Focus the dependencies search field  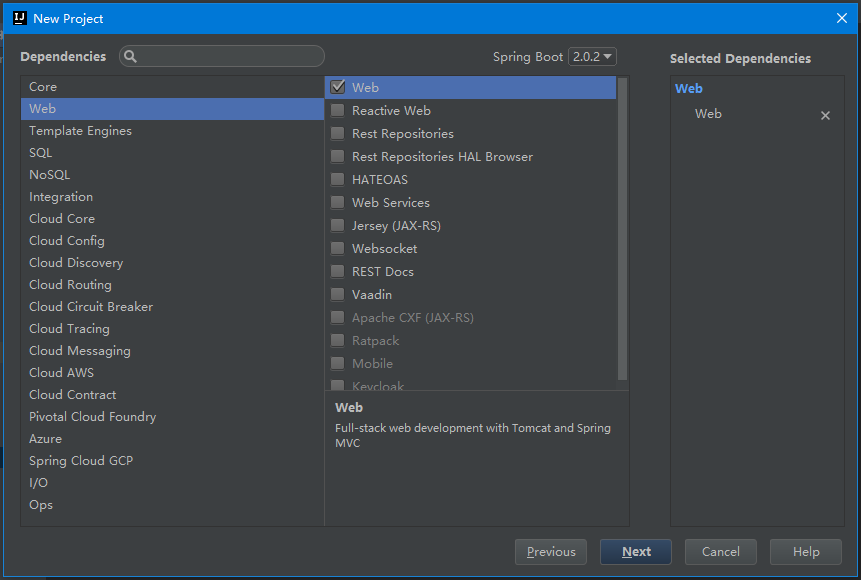coord(222,56)
